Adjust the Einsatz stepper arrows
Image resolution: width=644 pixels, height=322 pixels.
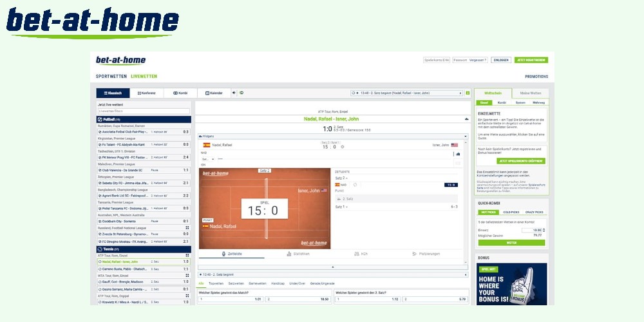[544, 231]
